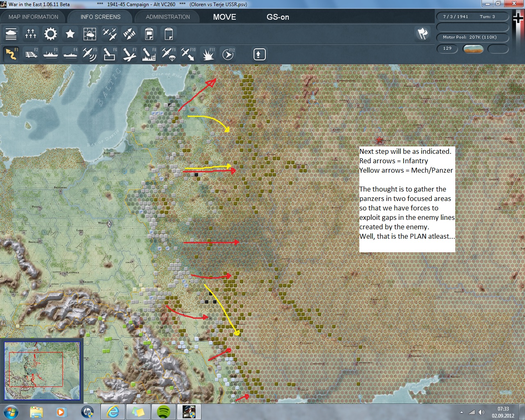This screenshot has height=420, width=525.
Task: Open the reinforcements opposing arrows icon
Action: tap(129, 34)
